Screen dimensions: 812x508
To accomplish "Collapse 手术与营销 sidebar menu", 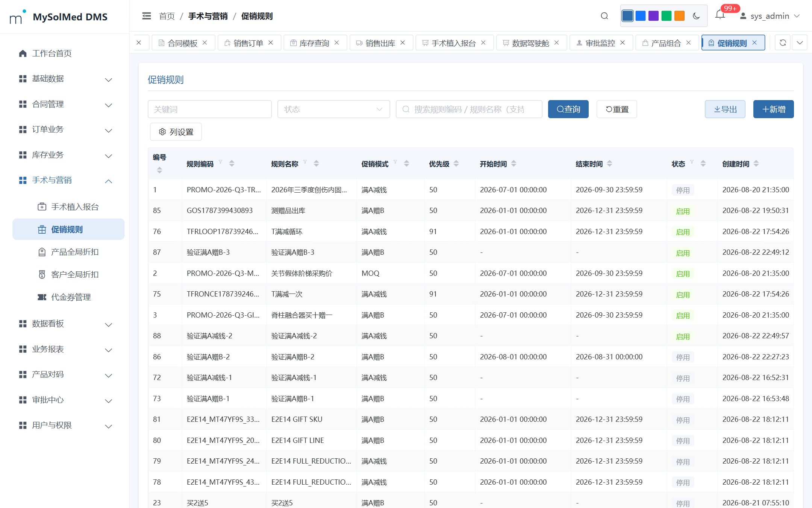I will [66, 180].
